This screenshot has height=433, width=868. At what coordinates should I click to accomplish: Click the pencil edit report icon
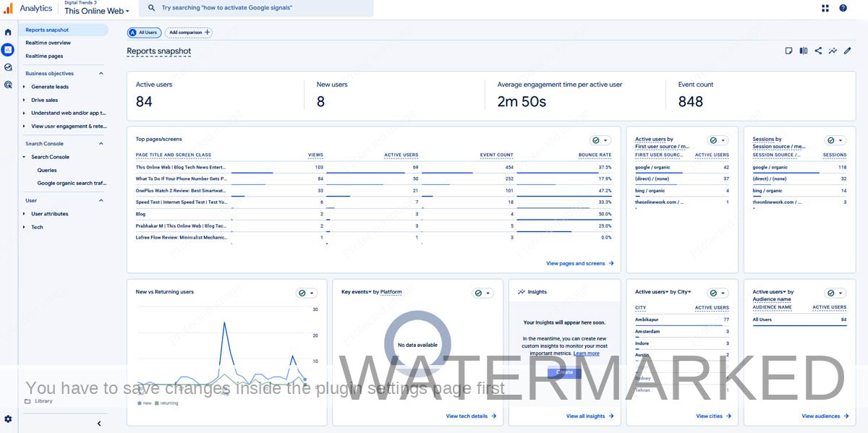click(x=848, y=51)
